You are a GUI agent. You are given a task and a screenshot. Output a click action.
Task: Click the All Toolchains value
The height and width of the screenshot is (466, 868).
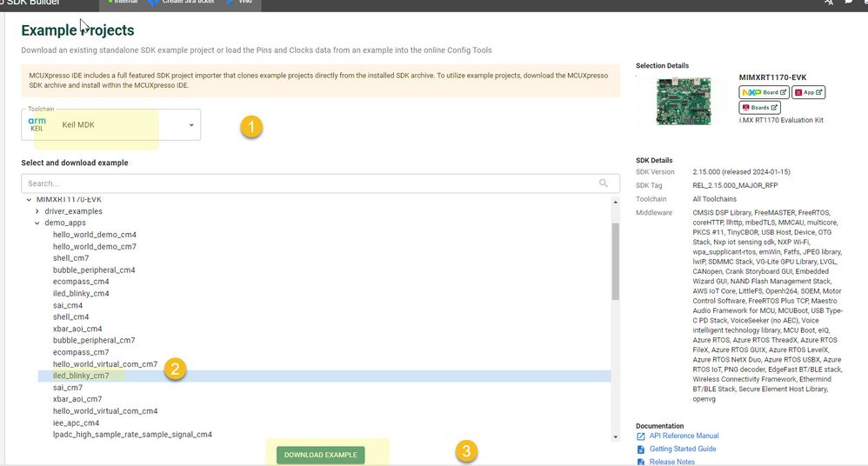(x=715, y=199)
